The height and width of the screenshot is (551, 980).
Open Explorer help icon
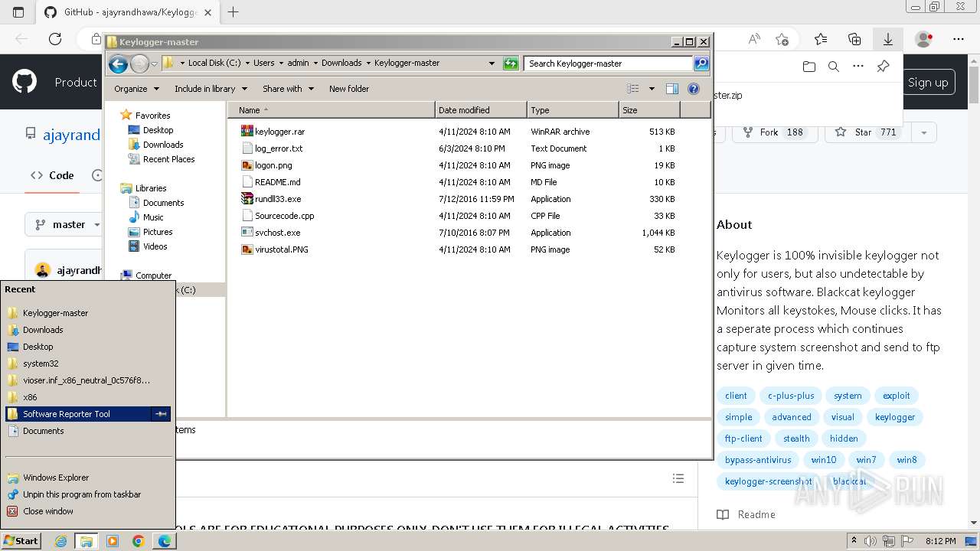point(694,89)
